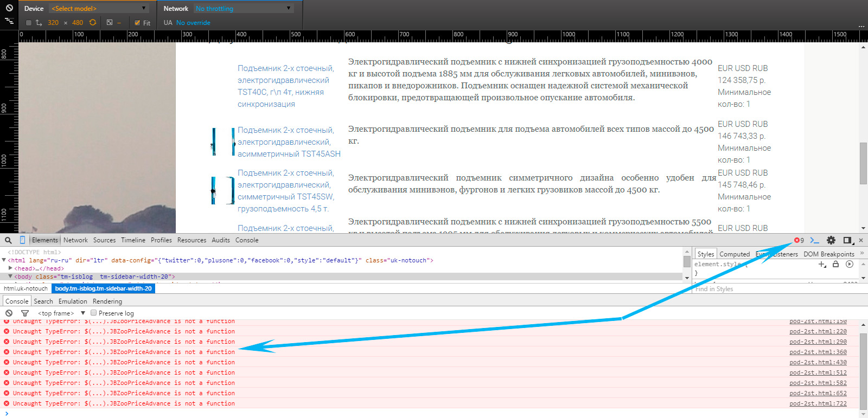Enable Preserve log checkbox
868x418 pixels.
(x=94, y=313)
